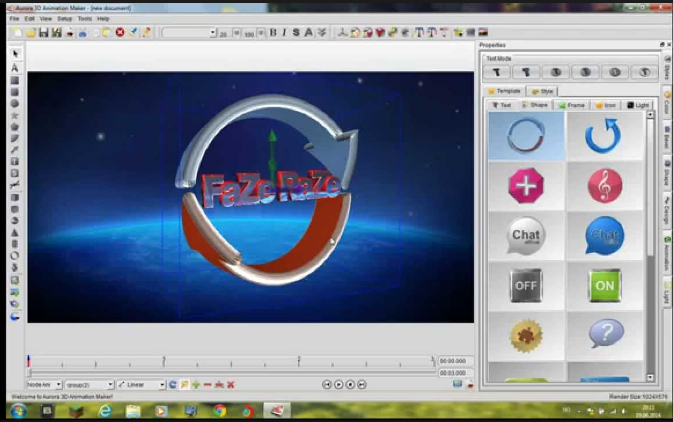This screenshot has height=422, width=673.
Task: Open the Setup menu
Action: coord(65,19)
